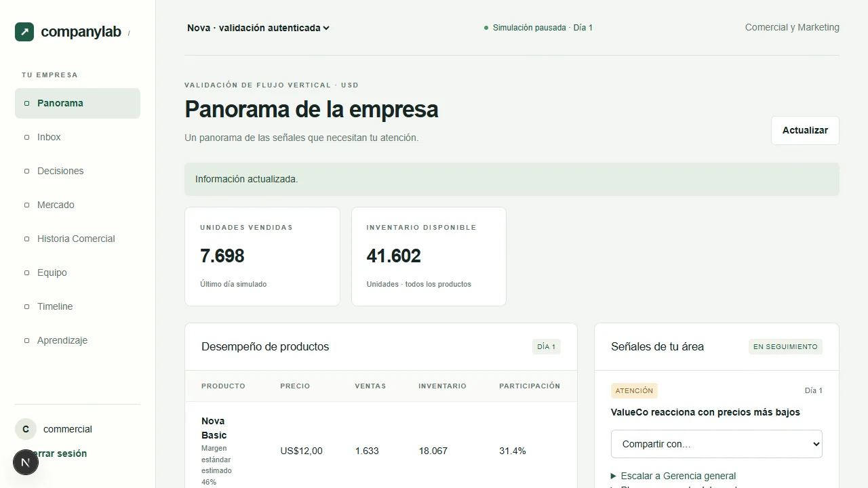The image size is (868, 488).
Task: Open Historia Comercial
Action: coord(77,239)
